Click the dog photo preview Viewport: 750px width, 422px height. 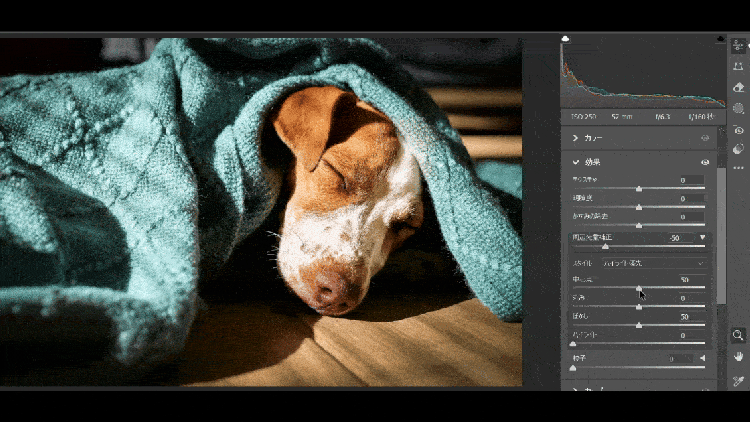coord(261,212)
